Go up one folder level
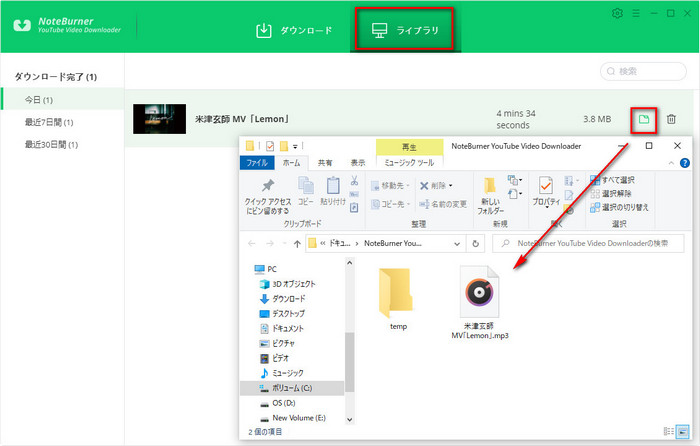The image size is (700, 446). pyautogui.click(x=297, y=243)
